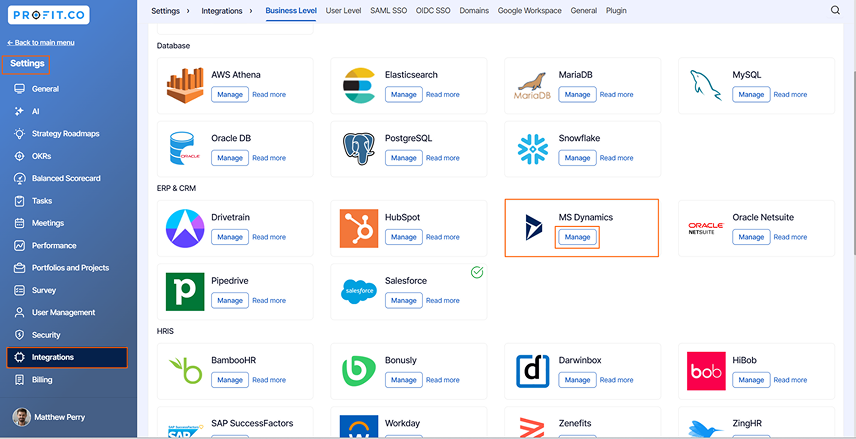Click the Salesforce green checkmark badge
This screenshot has width=856, height=439.
[x=477, y=272]
